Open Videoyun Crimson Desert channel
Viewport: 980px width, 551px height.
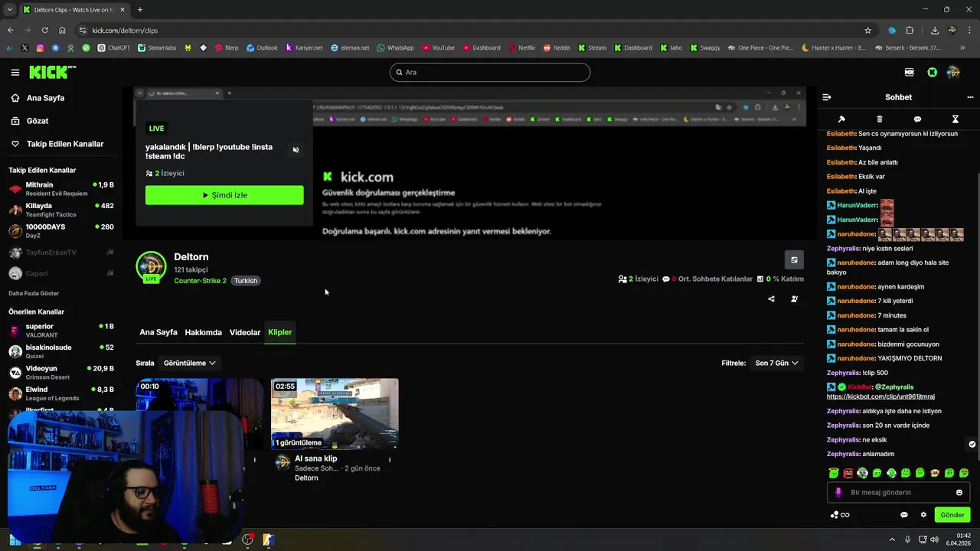point(61,372)
